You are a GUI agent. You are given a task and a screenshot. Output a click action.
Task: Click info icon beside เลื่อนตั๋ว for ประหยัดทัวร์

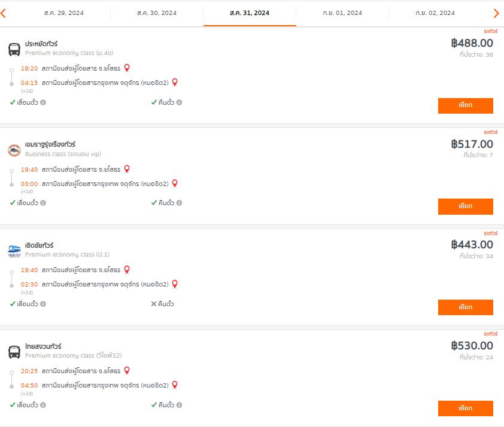click(x=43, y=102)
